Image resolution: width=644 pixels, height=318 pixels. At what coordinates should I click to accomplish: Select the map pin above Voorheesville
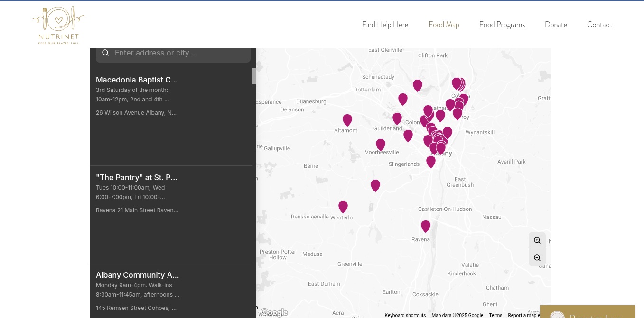tap(381, 145)
